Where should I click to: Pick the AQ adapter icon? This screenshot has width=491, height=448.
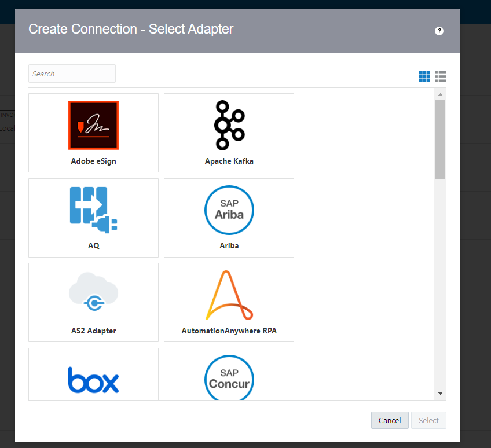pyautogui.click(x=93, y=210)
